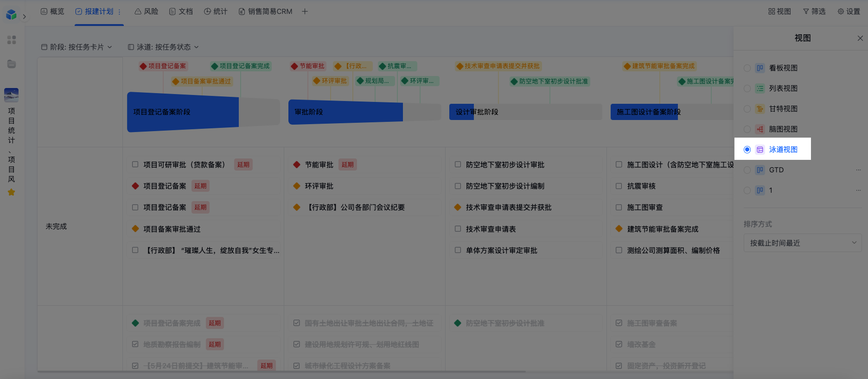Viewport: 868px width, 379px height.
Task: Click the 泳道视图 swimlane icon
Action: click(x=760, y=150)
